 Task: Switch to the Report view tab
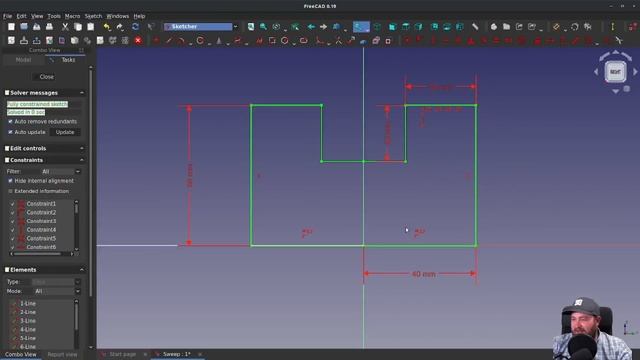point(62,355)
